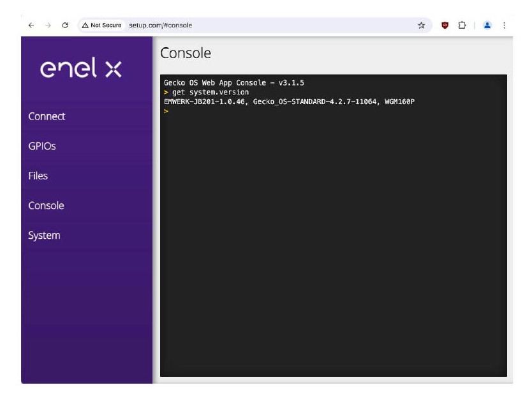Screen dimensions: 532x403
Task: Navigate to Files in the sidebar
Action: tap(38, 176)
